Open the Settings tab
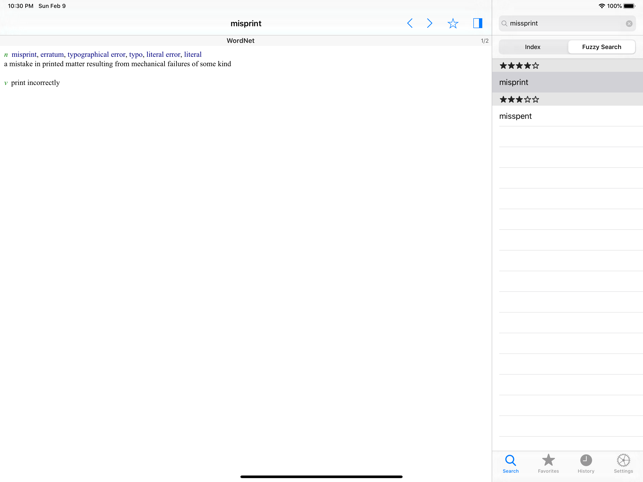This screenshot has width=643, height=482. click(623, 464)
